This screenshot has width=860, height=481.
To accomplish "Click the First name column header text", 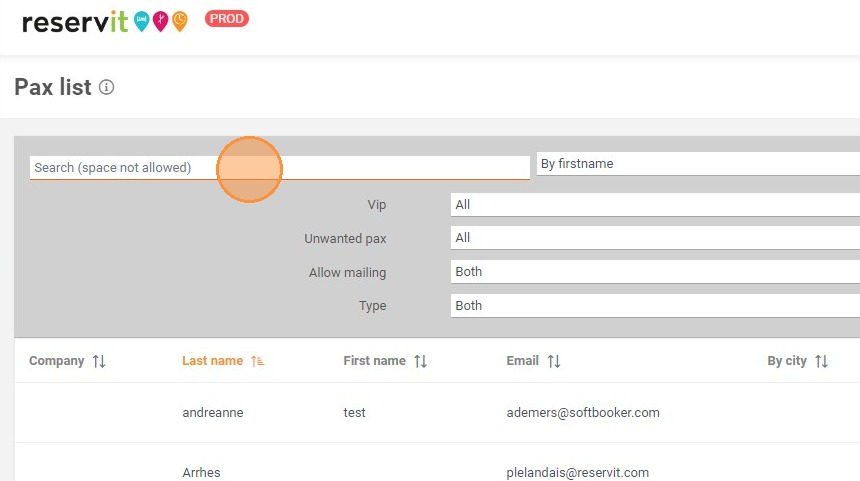I will pyautogui.click(x=375, y=361).
